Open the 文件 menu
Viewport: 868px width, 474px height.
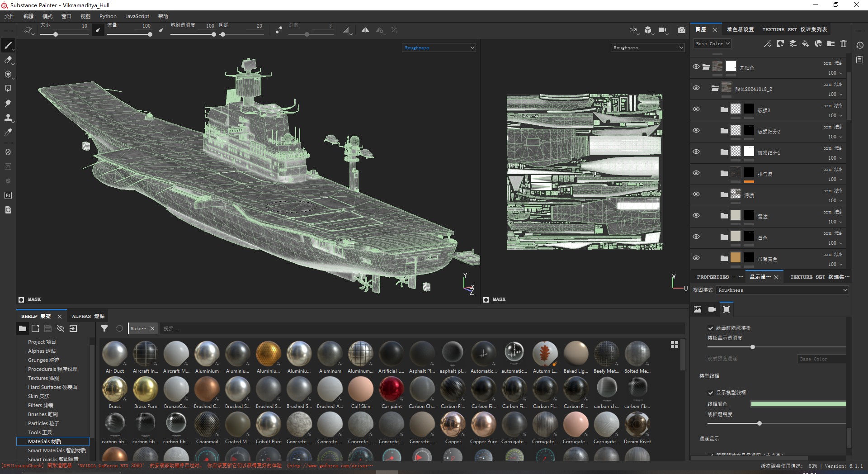click(x=9, y=16)
